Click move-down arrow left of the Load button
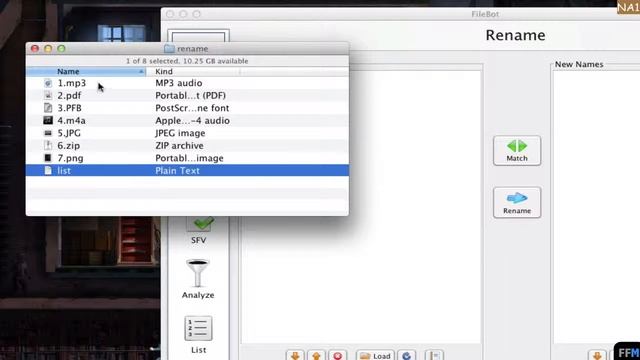Screen dimensions: 640x360 coord(295,356)
